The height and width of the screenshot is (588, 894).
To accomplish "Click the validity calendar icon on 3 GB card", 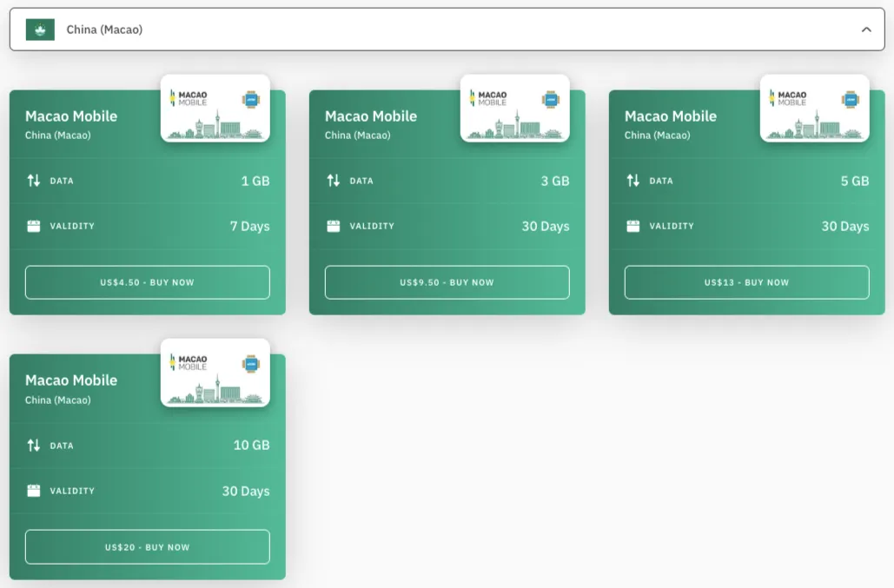I will click(x=334, y=226).
